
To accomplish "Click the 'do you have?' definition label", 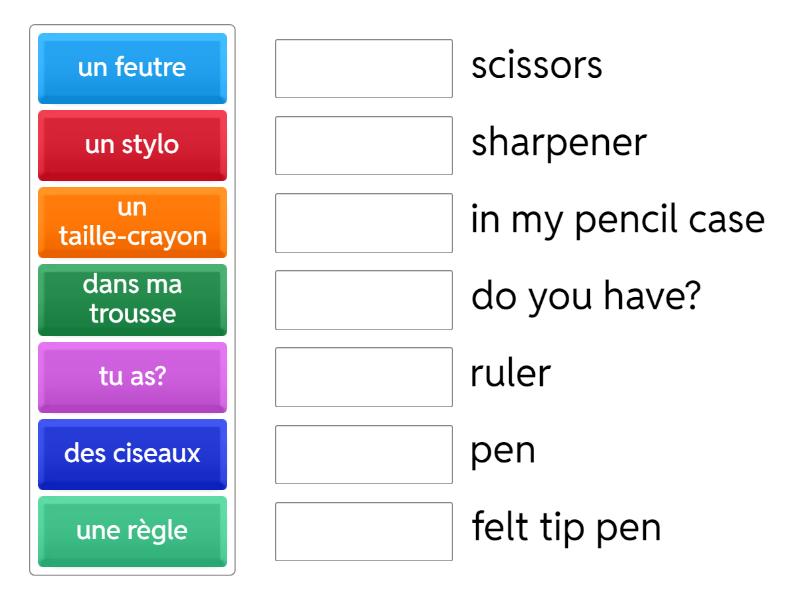I will pos(584,298).
